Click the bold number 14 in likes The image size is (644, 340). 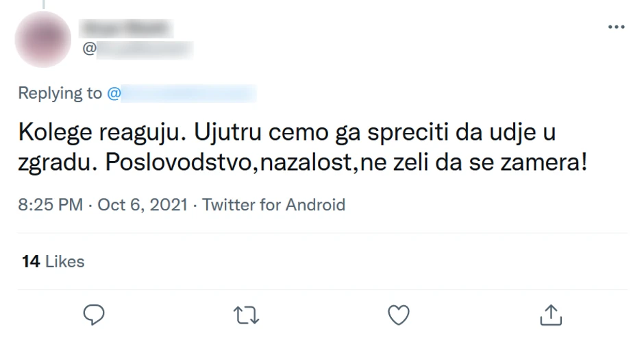click(30, 261)
